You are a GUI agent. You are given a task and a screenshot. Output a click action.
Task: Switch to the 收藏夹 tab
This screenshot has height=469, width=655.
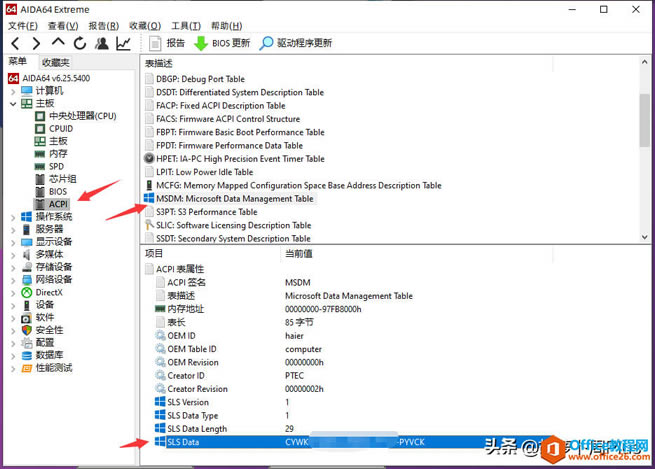[56, 63]
